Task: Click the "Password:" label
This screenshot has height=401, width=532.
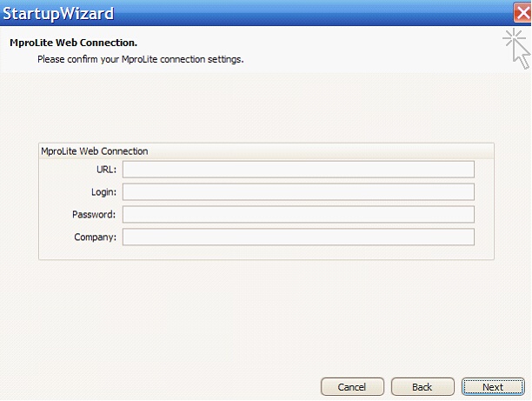Action: (x=94, y=215)
